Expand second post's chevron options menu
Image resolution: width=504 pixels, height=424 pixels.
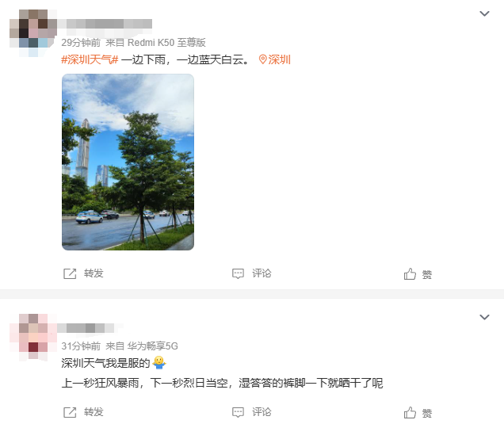pos(484,317)
